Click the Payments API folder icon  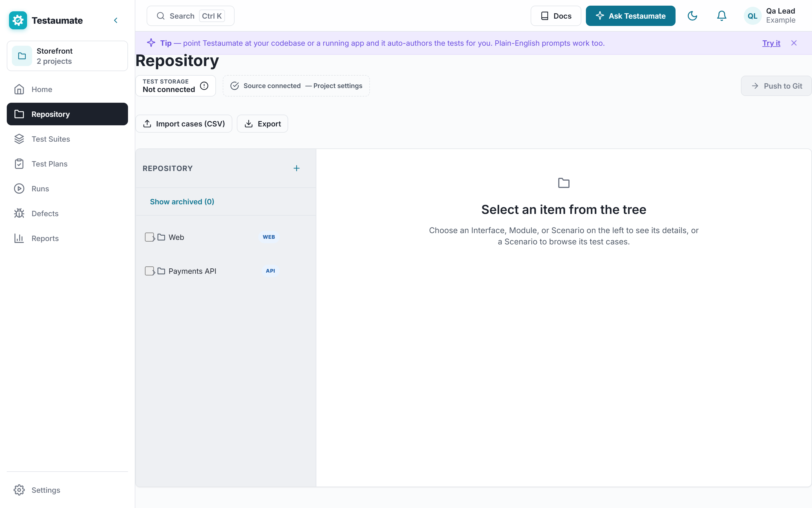pyautogui.click(x=161, y=271)
